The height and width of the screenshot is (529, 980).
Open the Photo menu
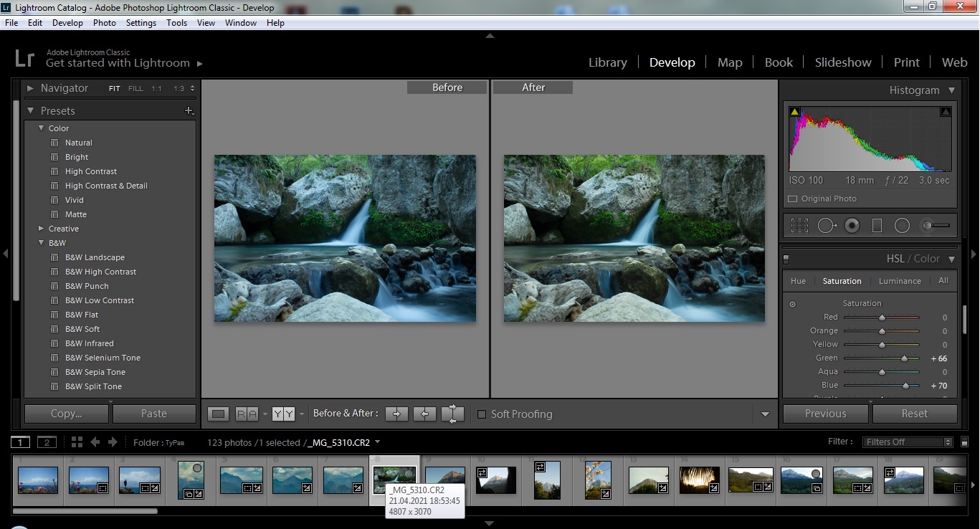(105, 23)
